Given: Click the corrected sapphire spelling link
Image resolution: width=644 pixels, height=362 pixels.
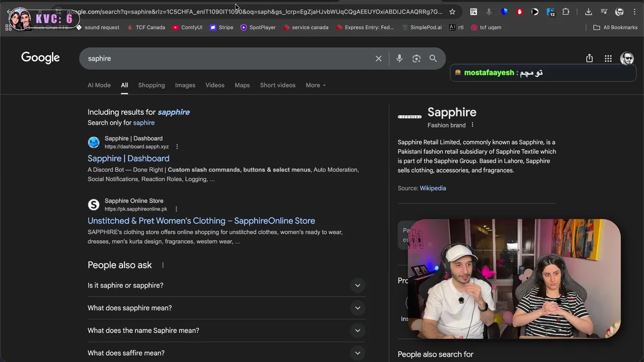Looking at the screenshot, I should pyautogui.click(x=174, y=112).
